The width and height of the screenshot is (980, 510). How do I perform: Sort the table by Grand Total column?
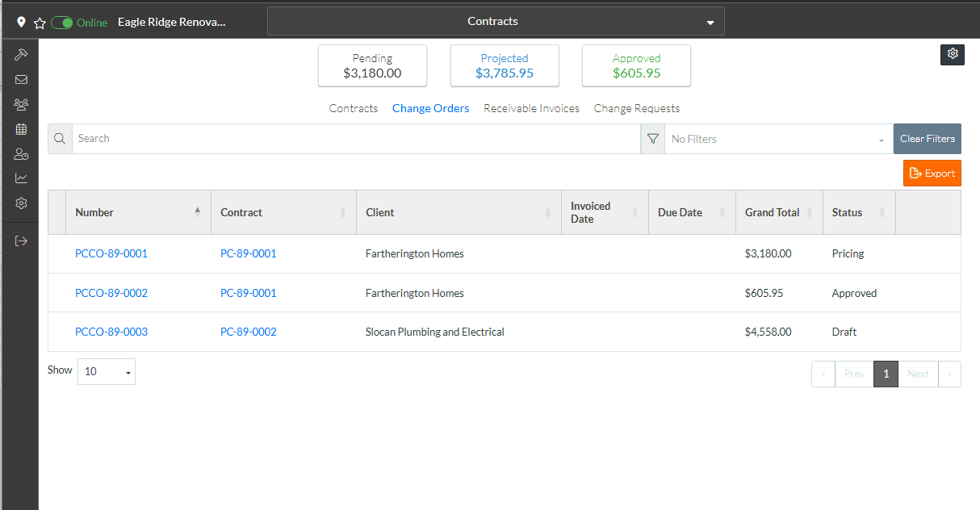tap(778, 212)
